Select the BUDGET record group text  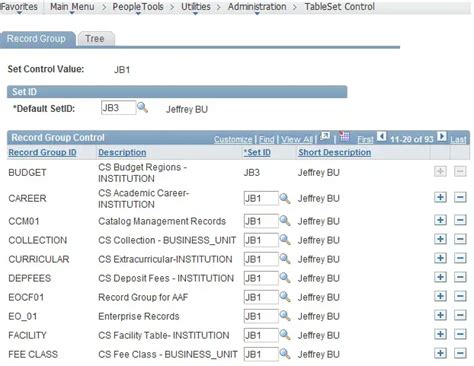[27, 172]
